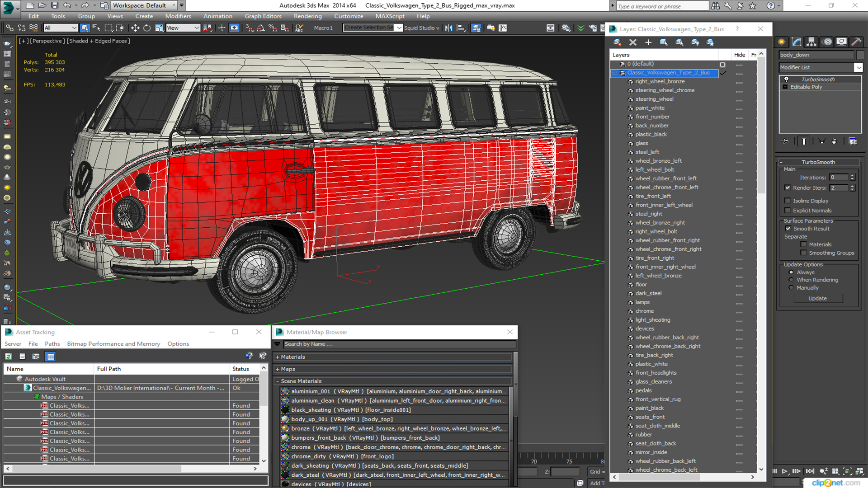Select the Move transform tool

point(135,28)
